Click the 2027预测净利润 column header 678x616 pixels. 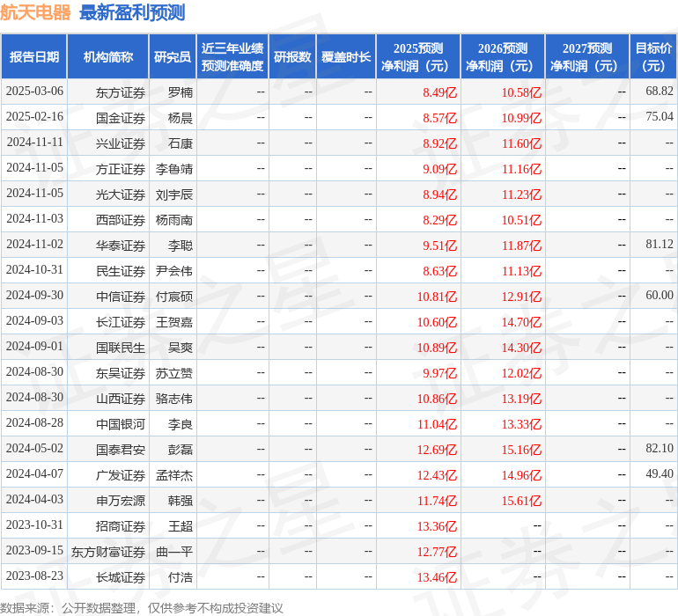click(x=587, y=56)
